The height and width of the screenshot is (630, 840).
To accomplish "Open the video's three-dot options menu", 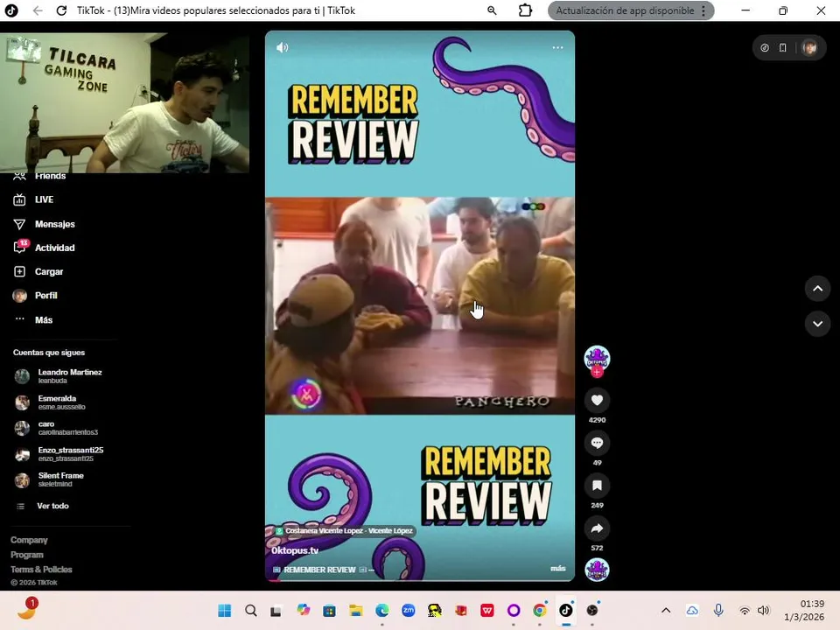I will click(x=557, y=47).
